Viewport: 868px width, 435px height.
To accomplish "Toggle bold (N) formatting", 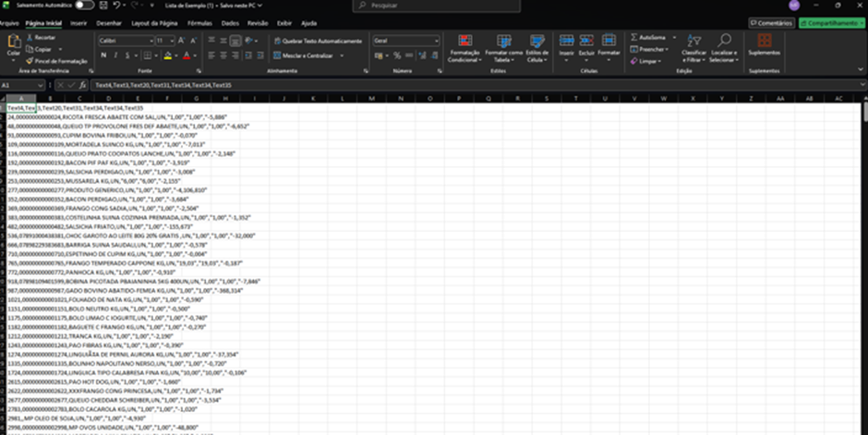I will click(103, 55).
